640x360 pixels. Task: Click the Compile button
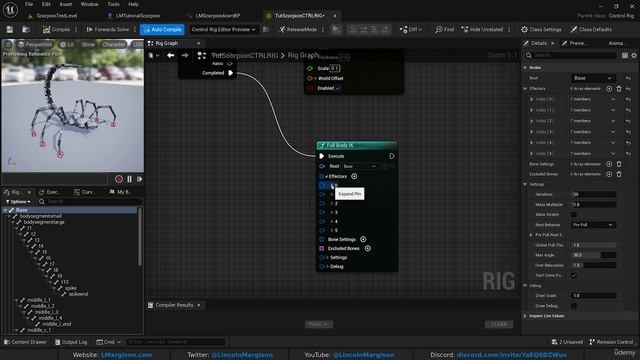[57, 29]
